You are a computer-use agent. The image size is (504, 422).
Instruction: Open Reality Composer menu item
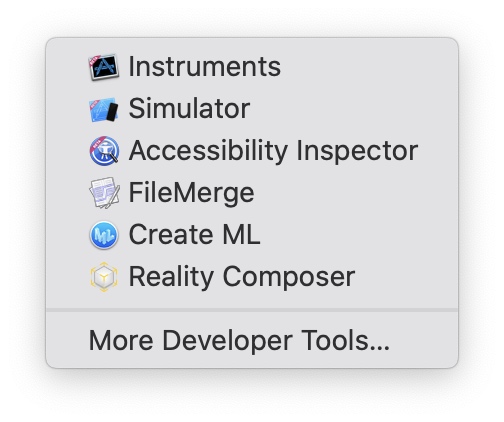[252, 277]
